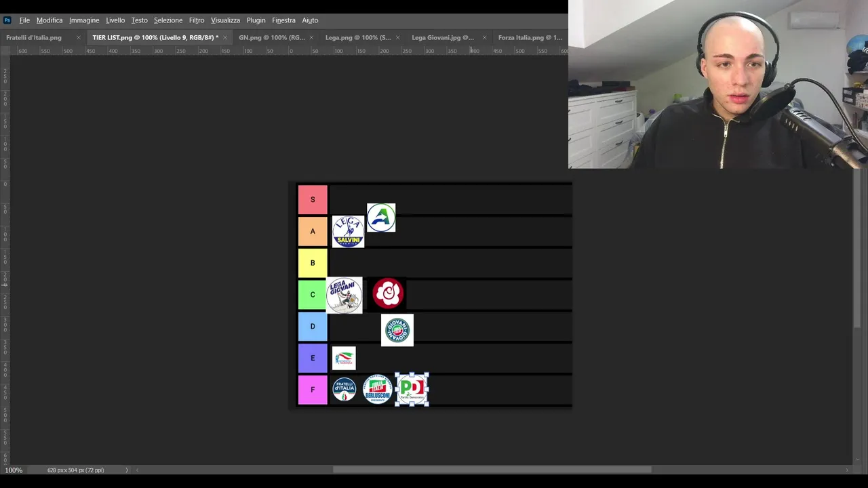Screen dimensions: 868x488
Task: Open the Plugin menu
Action: pos(256,20)
